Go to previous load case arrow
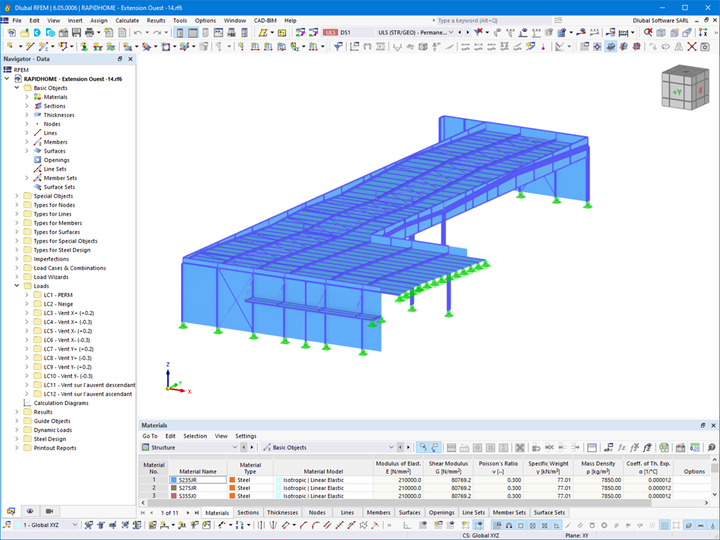The width and height of the screenshot is (720, 540). pyautogui.click(x=461, y=33)
